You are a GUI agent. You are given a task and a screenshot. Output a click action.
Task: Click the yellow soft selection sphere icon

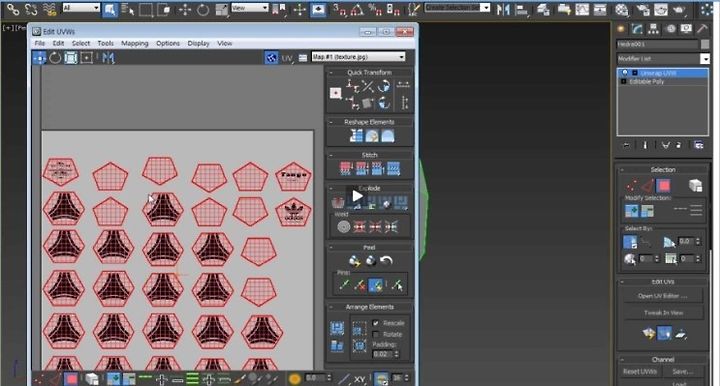coord(294,379)
